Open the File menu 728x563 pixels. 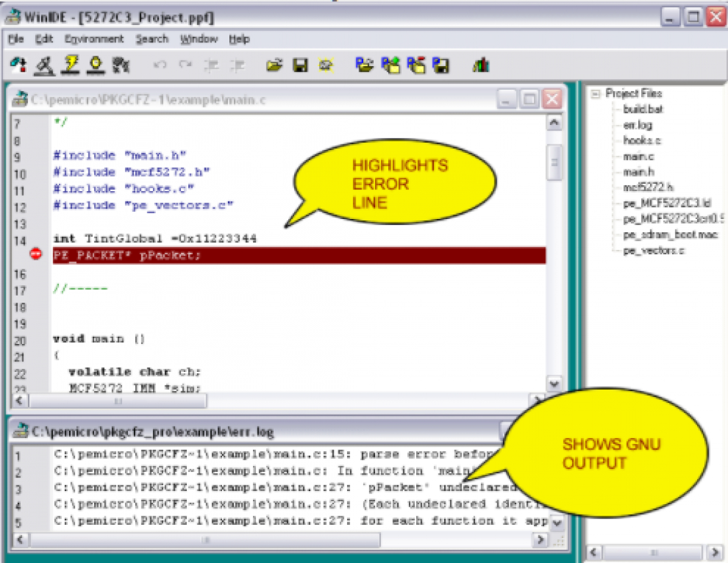point(16,39)
